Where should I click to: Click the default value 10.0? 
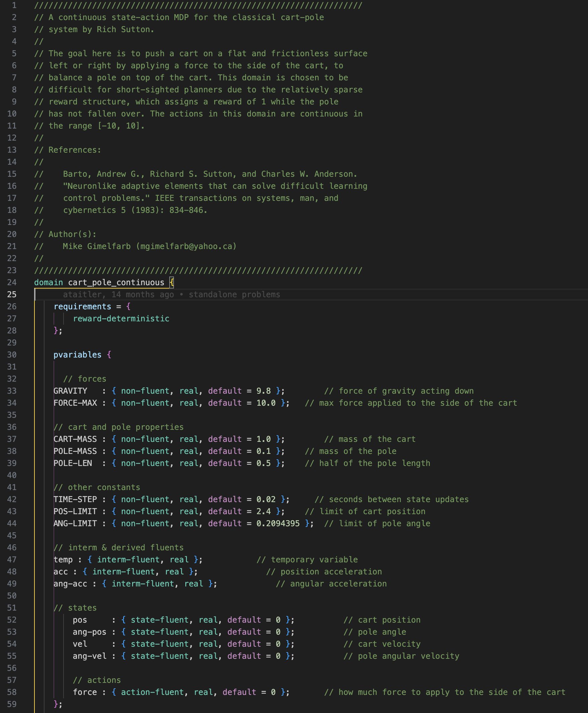point(266,403)
